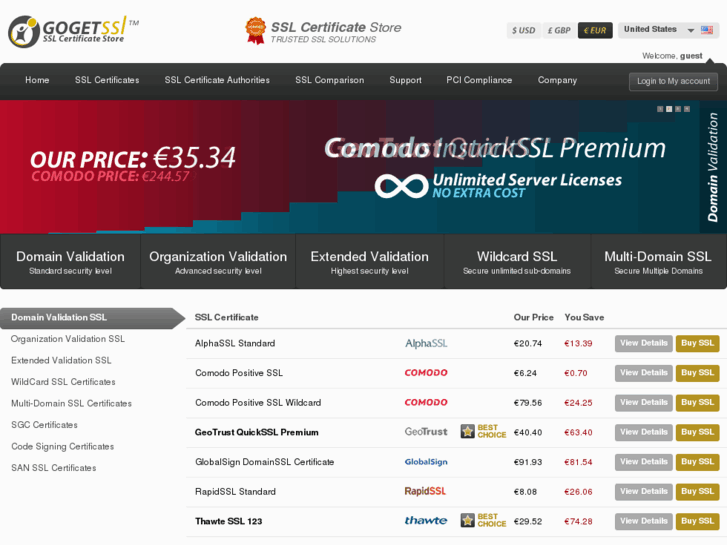Open SSL Certificate Authorities menu
The width and height of the screenshot is (727, 545).
pos(217,80)
